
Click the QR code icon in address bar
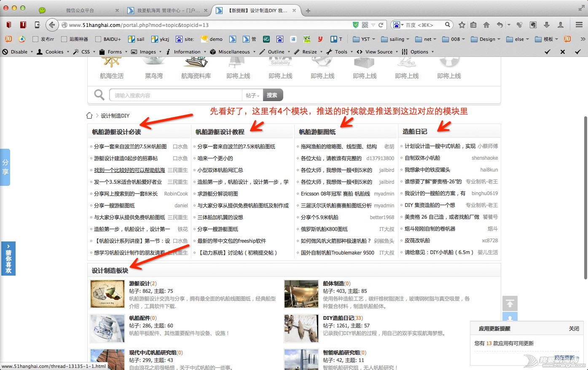click(365, 25)
